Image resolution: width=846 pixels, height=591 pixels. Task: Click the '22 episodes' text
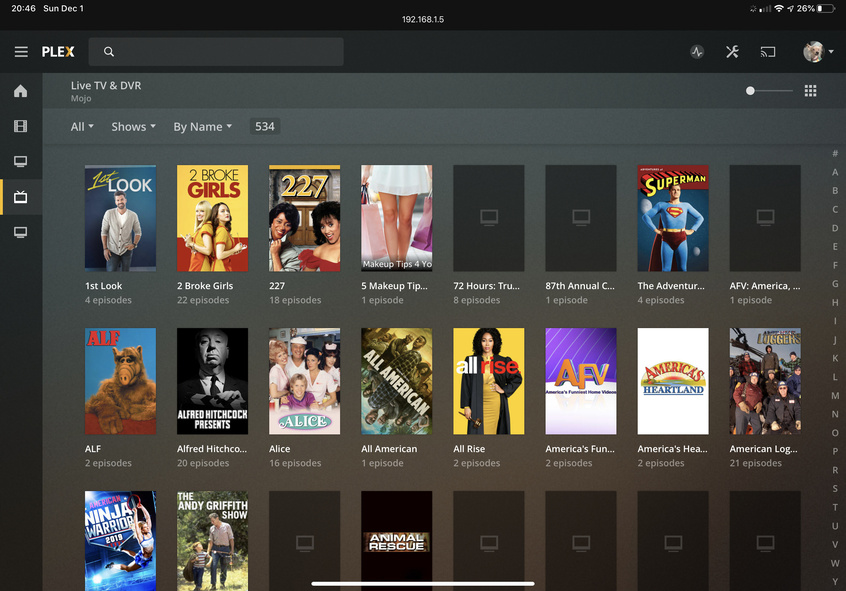(x=203, y=300)
